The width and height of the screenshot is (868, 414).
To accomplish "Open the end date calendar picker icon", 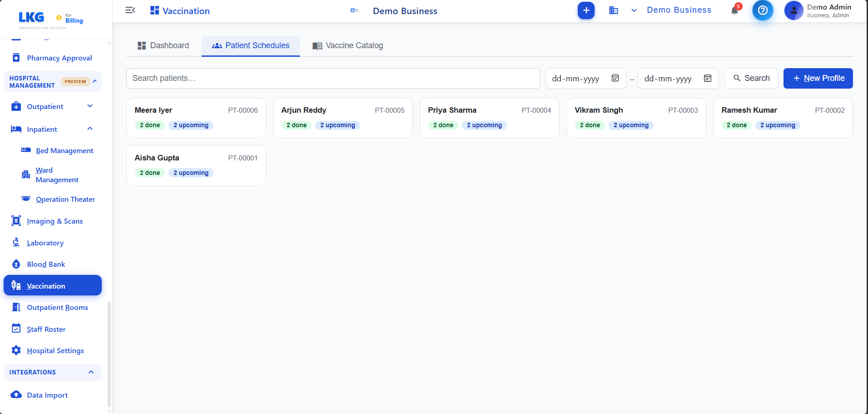I will [708, 78].
